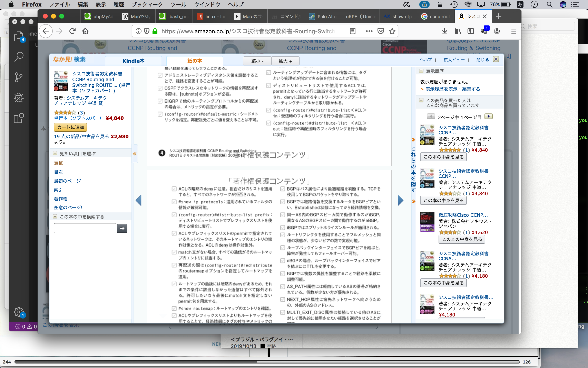Open the ツール menu in menu bar
The image size is (588, 368).
178,4
